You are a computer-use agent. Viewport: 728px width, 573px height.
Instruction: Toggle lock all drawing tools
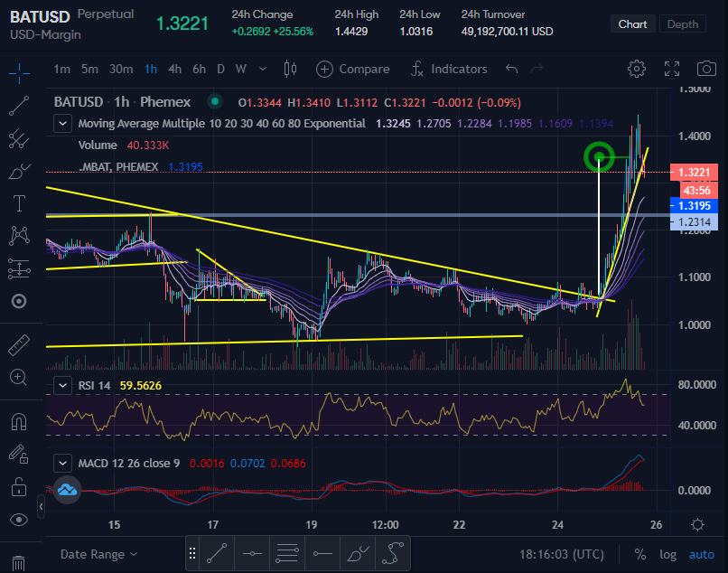[x=19, y=487]
